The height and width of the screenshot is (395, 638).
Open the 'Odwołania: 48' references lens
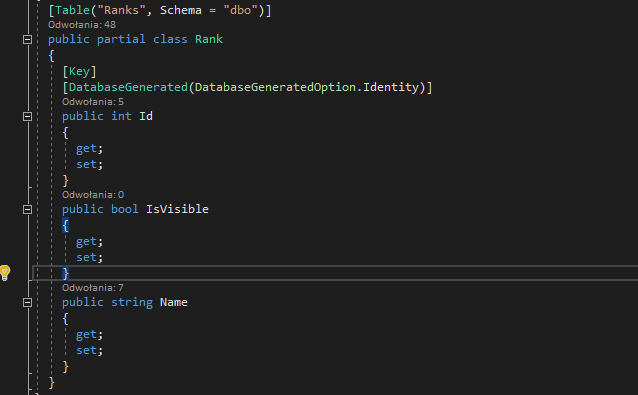(x=82, y=25)
